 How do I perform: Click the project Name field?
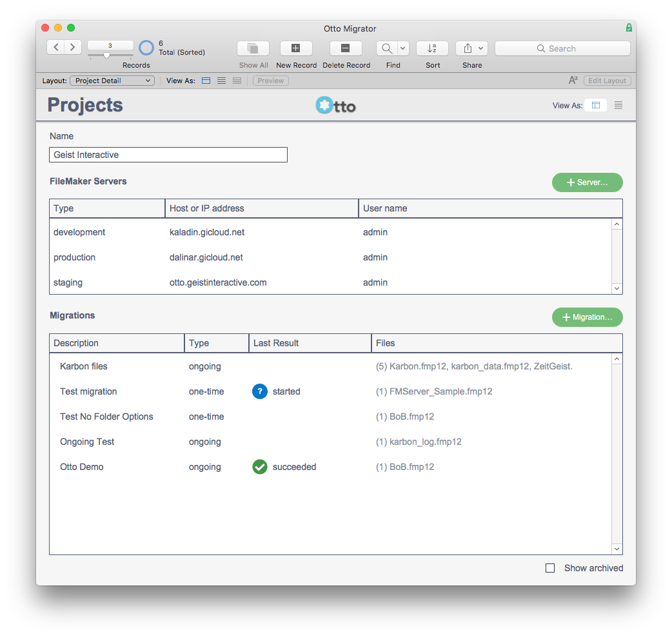pyautogui.click(x=168, y=155)
